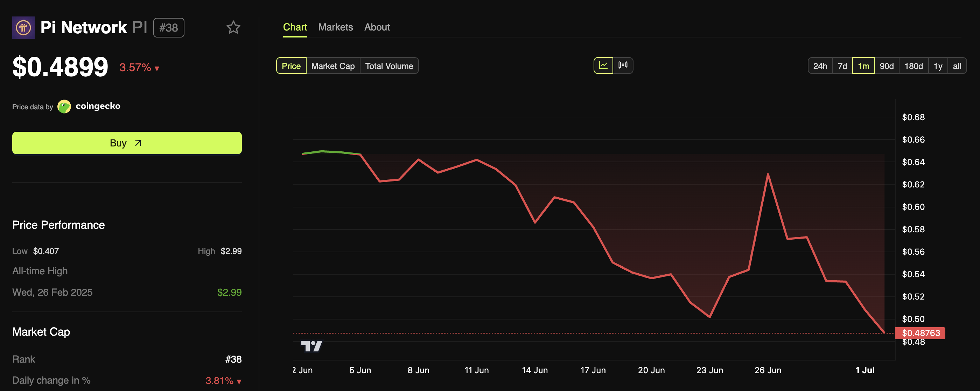Open the About tab
980x391 pixels.
377,27
